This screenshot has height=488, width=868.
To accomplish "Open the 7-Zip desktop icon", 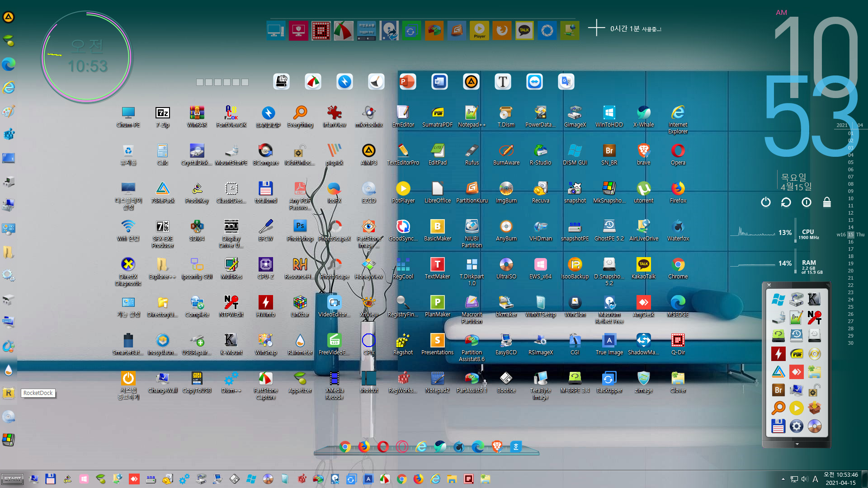I will click(x=162, y=116).
